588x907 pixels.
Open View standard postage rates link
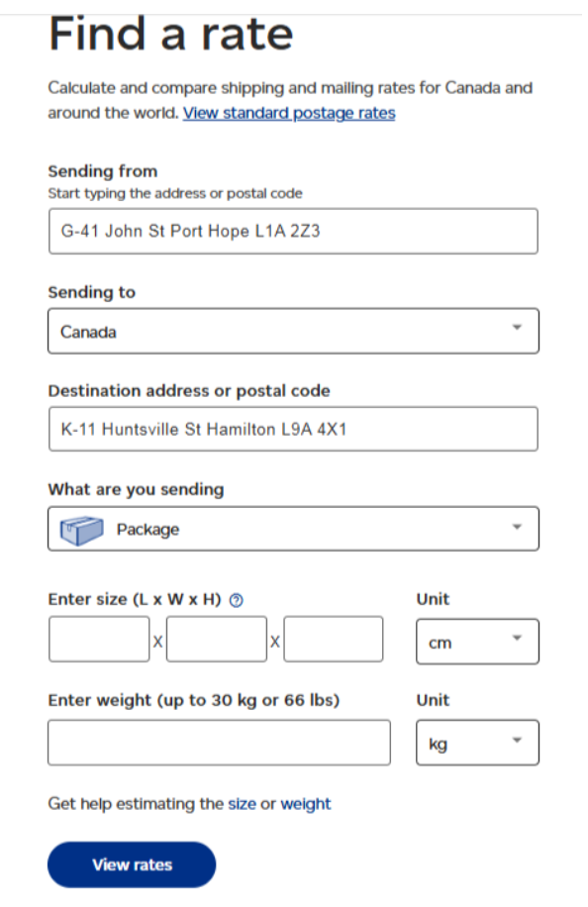pyautogui.click(x=288, y=113)
